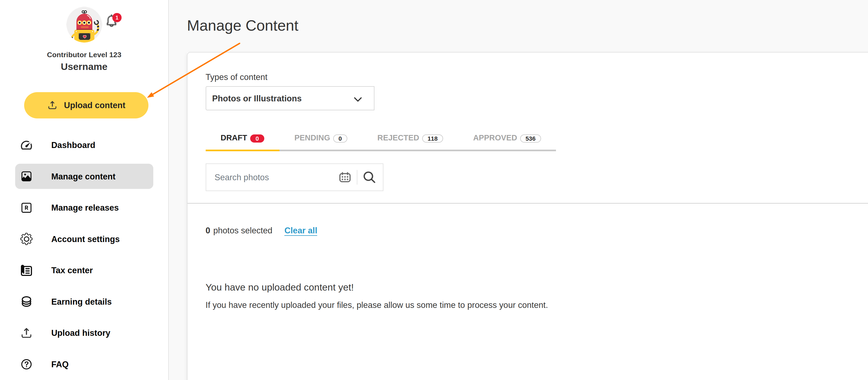Click the Draft count badge
This screenshot has width=868, height=380.
[x=257, y=138]
